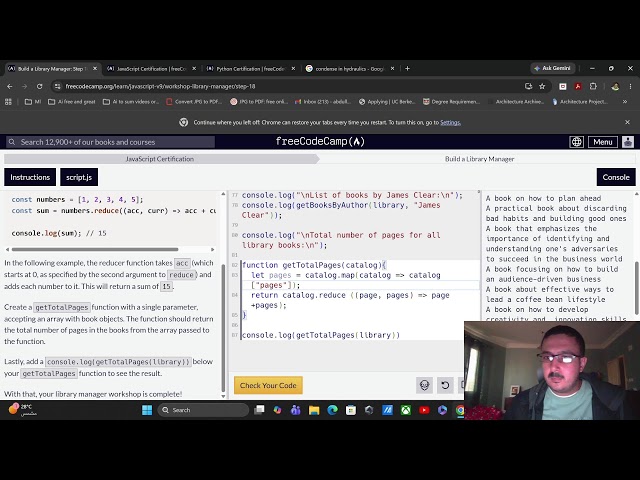
Task: Switch to JavaScript Certification browser tab
Action: [151, 69]
